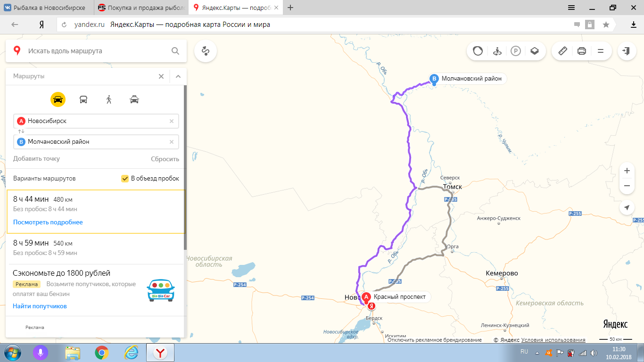The height and width of the screenshot is (362, 644).
Task: Open Условия использования link
Action: tap(553, 340)
